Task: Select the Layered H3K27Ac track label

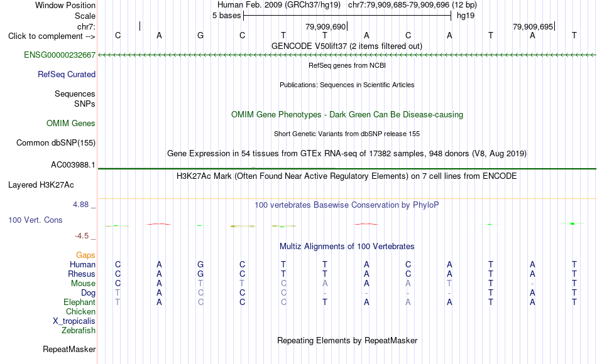Action: tap(41, 185)
